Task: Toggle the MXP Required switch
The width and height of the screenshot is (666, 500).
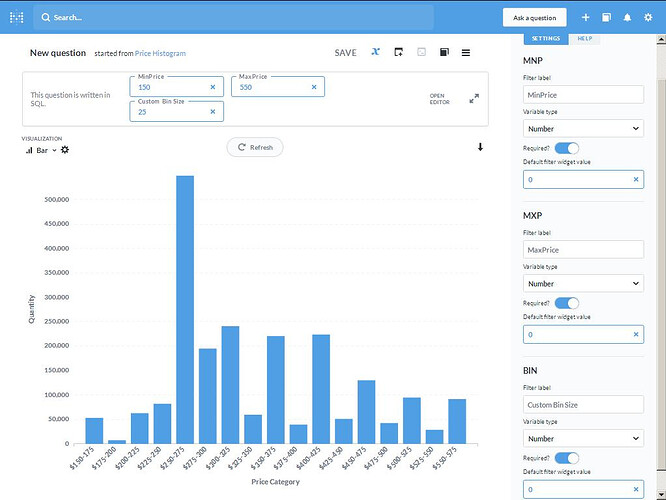Action: click(567, 303)
